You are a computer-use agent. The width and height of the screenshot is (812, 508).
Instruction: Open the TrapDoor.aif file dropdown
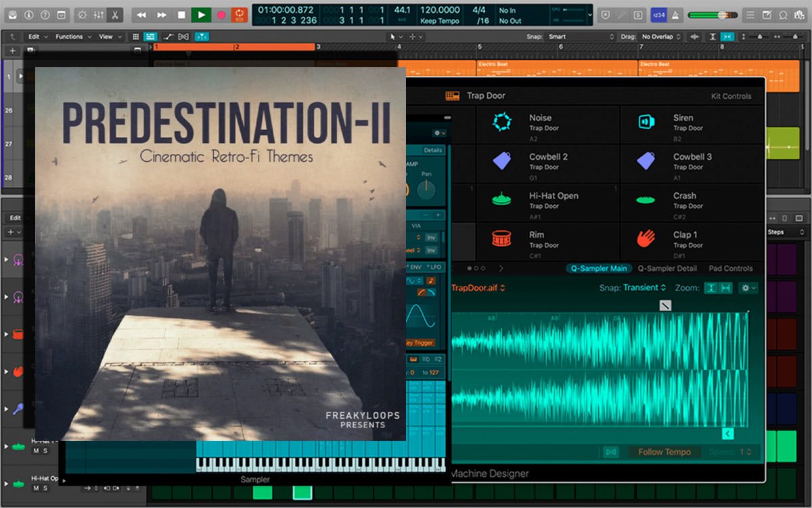pyautogui.click(x=478, y=288)
